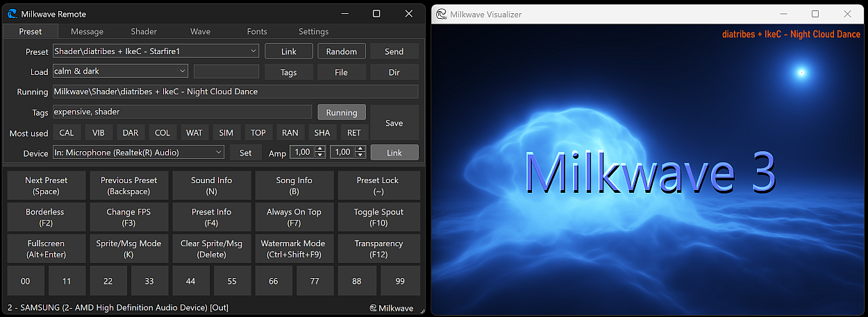Select the RAN most-used tag
This screenshot has height=317, width=868.
pos(290,132)
